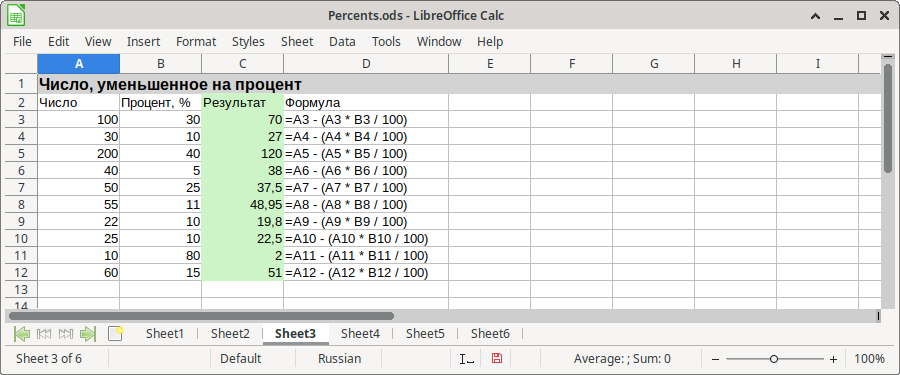Click the Russian language status field
The image size is (900, 375).
point(340,359)
